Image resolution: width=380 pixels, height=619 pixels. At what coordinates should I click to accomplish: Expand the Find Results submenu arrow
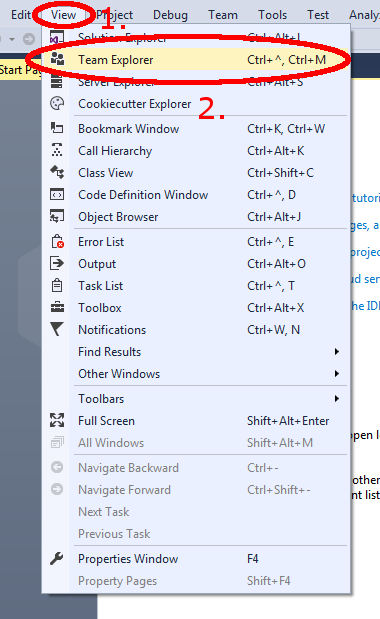[x=337, y=351]
